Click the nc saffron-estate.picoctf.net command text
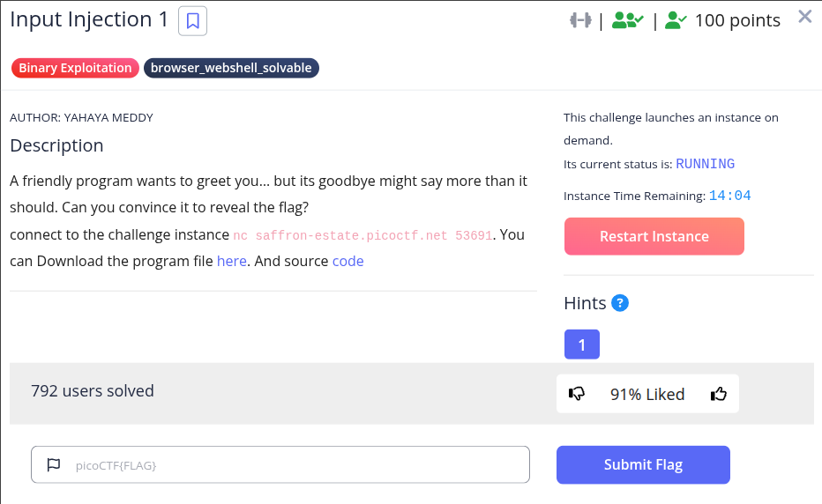Viewport: 822px width, 504px height. click(x=362, y=235)
